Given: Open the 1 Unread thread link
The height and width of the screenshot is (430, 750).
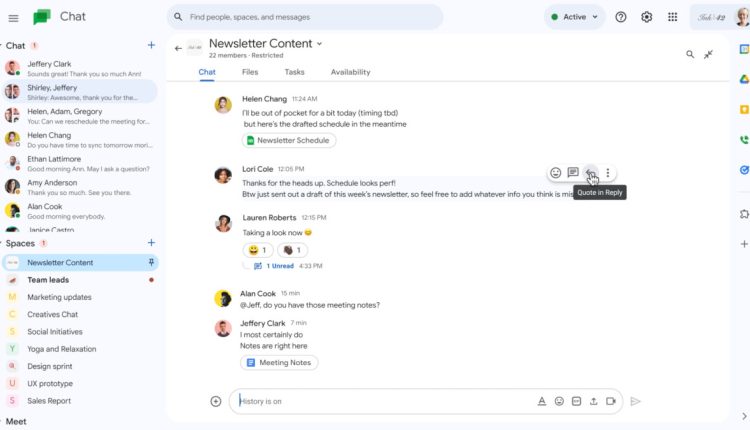Looking at the screenshot, I should (x=280, y=265).
